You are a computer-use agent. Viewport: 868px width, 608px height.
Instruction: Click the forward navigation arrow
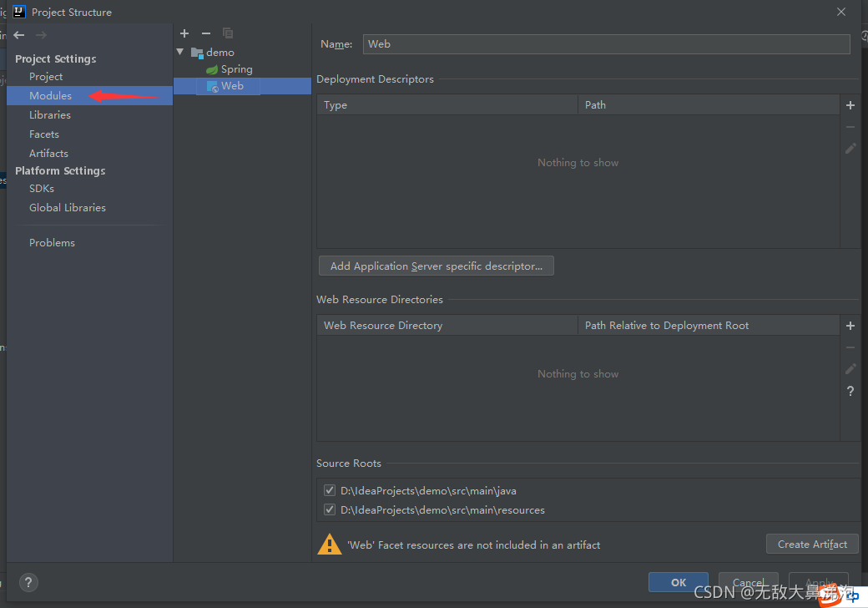[x=41, y=35]
